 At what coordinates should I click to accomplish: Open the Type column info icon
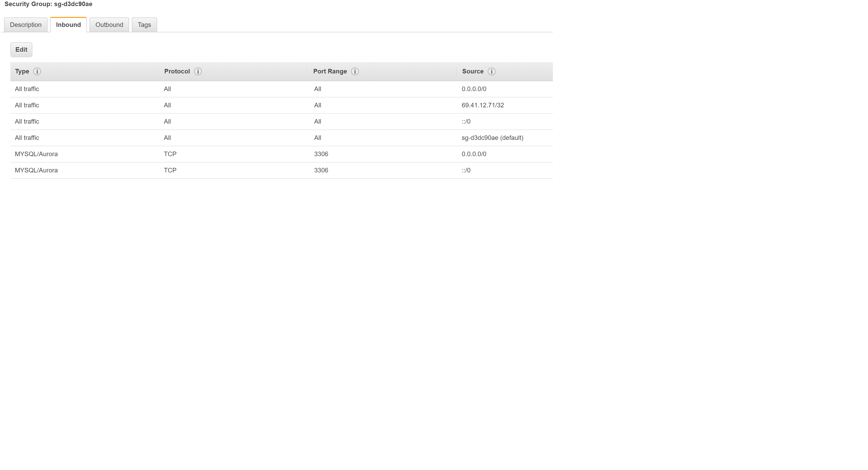tap(37, 71)
